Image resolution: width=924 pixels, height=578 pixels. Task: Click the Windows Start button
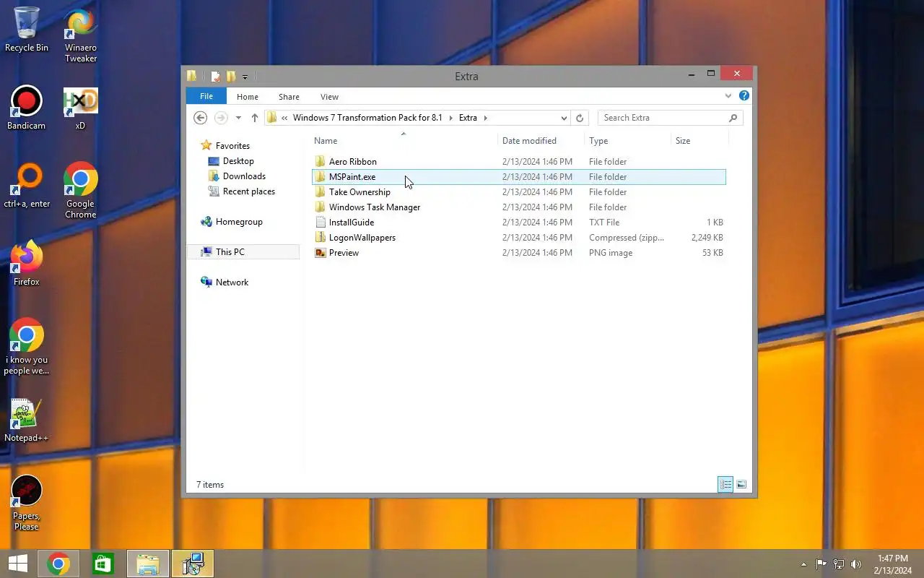tap(18, 564)
